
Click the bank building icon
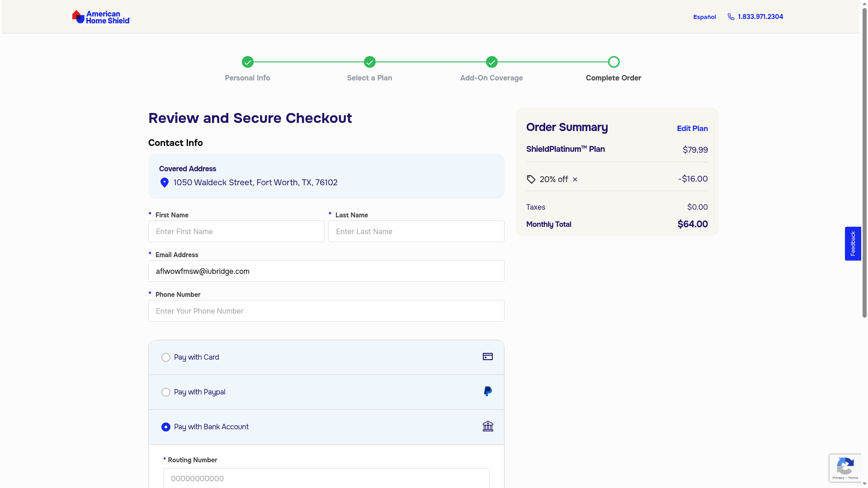[487, 427]
